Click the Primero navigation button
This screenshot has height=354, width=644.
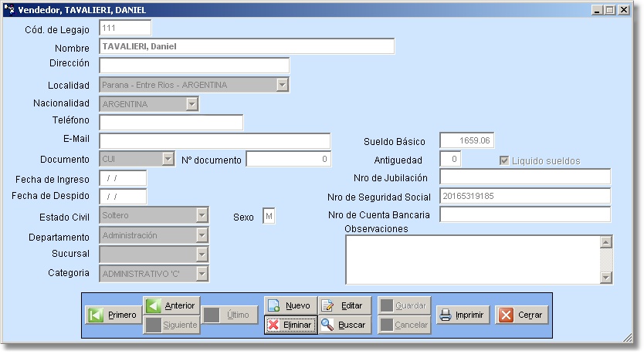pos(113,315)
